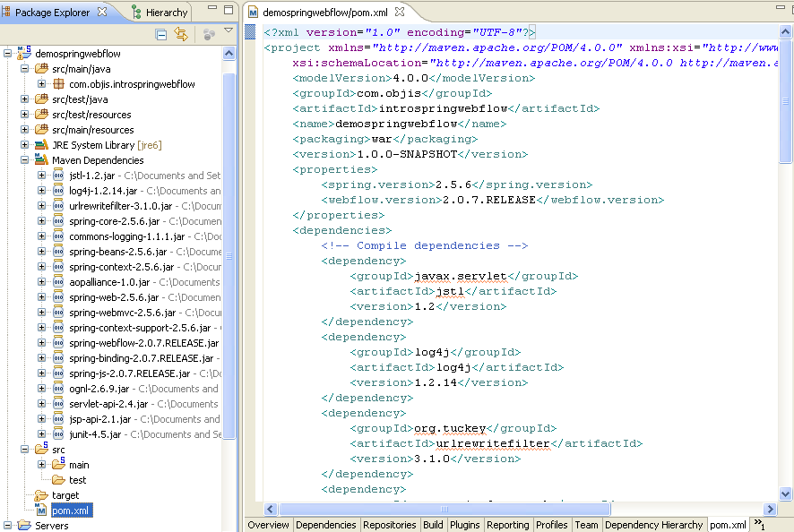Screen dimensions: 794x532
Task: Click the urlrewritefilter-3.1.0.jar icon
Action: [58, 205]
